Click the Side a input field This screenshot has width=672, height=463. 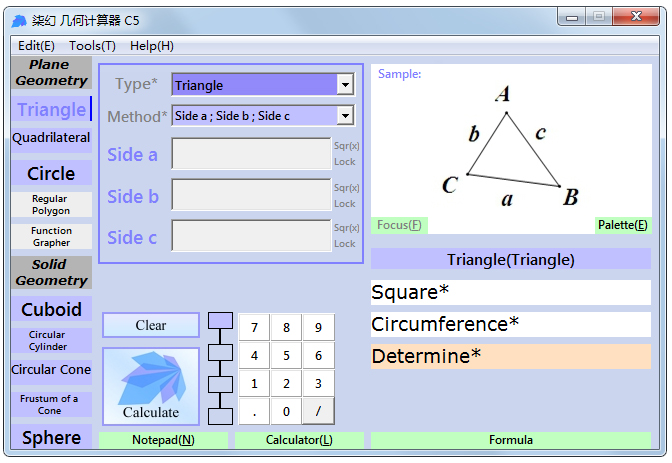[251, 154]
